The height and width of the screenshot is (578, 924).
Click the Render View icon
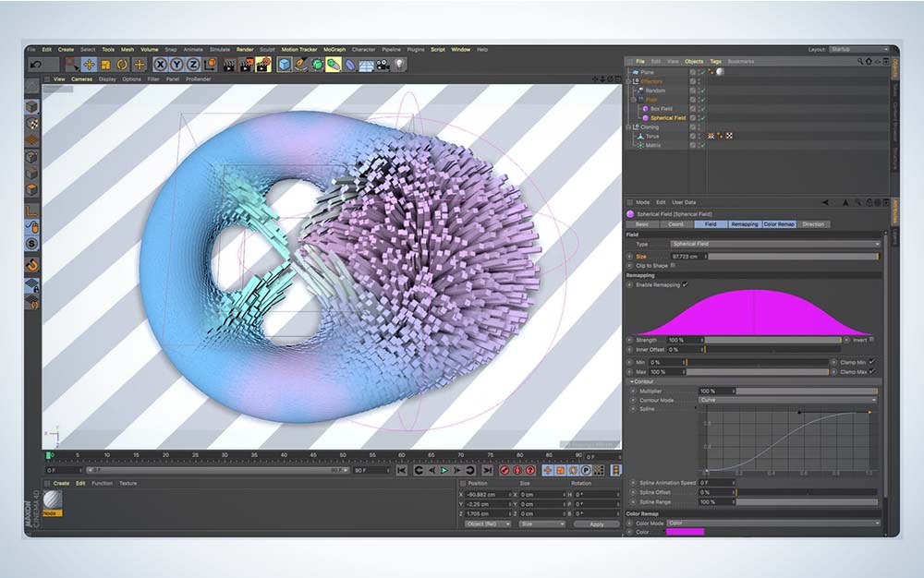(x=226, y=65)
